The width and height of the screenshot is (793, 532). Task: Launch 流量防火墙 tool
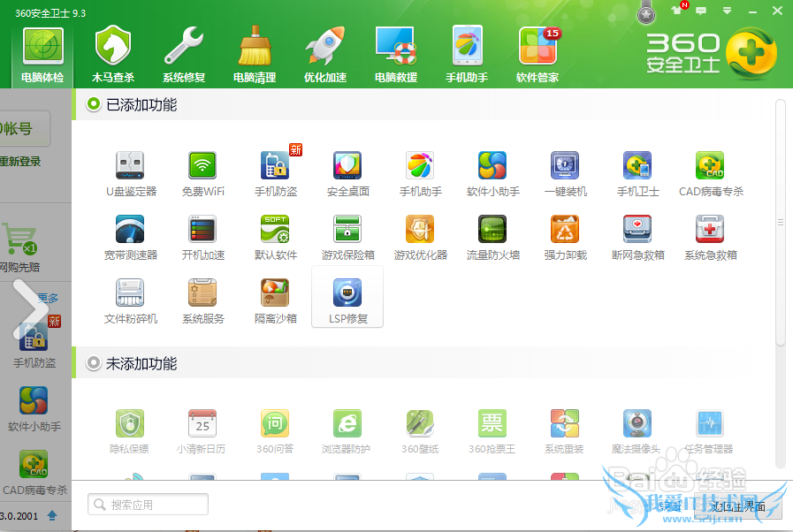(x=493, y=239)
